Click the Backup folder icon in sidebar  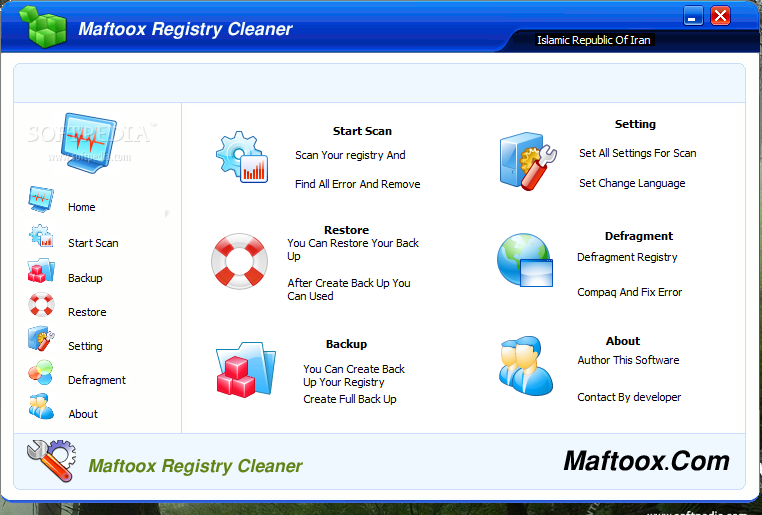41,270
